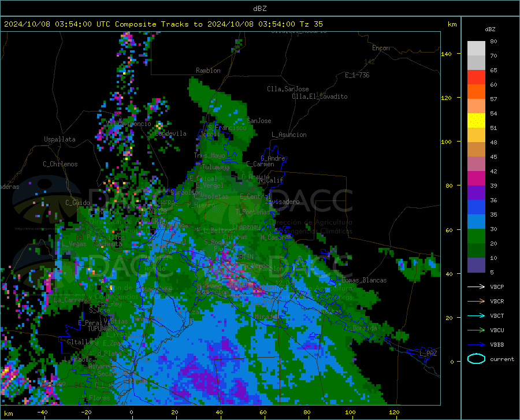The height and width of the screenshot is (420, 520).
Task: Click the '100' tick on the vertical km axis
Action: pos(447,142)
